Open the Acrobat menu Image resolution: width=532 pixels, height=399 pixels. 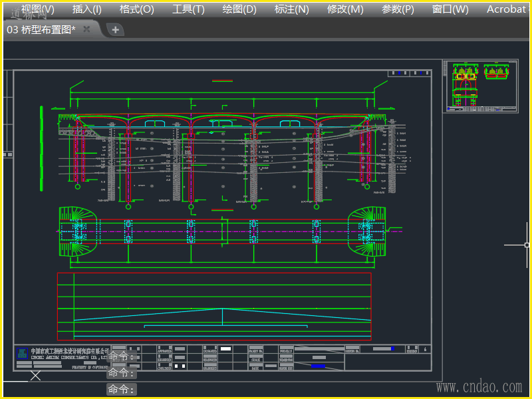pyautogui.click(x=507, y=9)
